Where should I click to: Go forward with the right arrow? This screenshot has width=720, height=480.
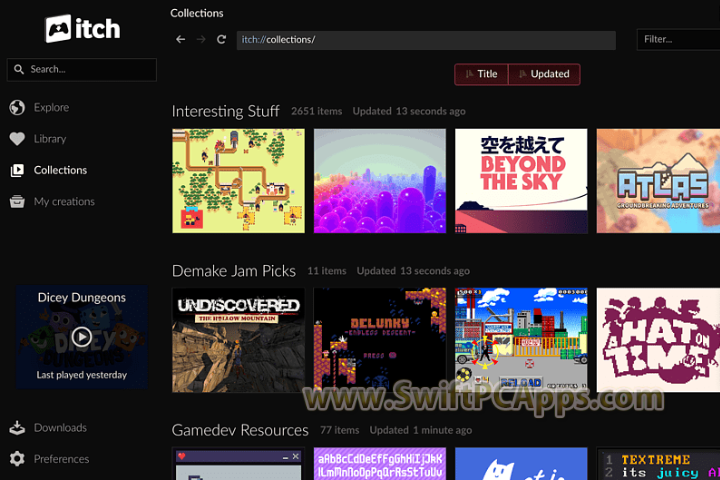[201, 40]
